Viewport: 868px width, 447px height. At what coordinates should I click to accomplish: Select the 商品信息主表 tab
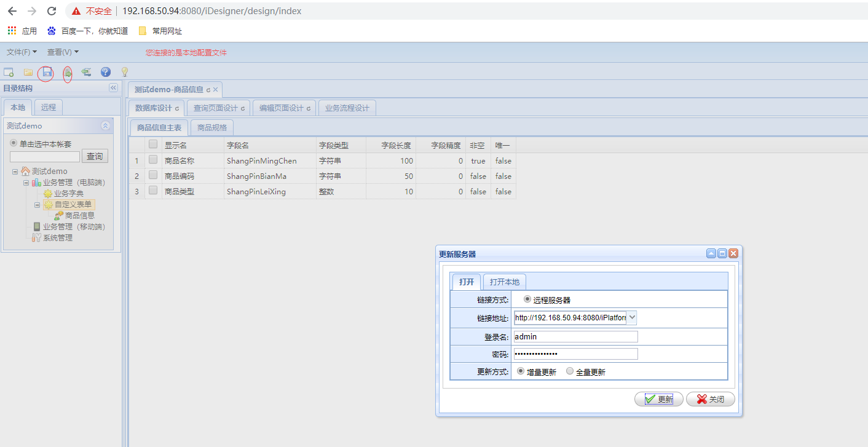159,127
